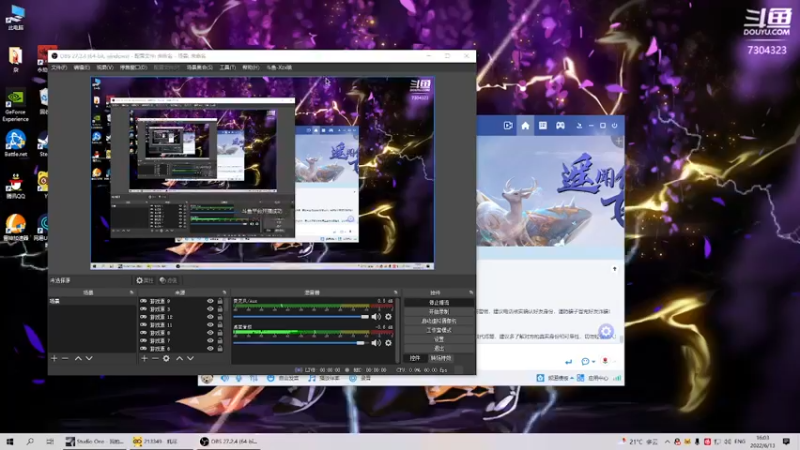Screen dimensions: 800x450
Task: Toggle visibility eye for source 9
Action: (x=210, y=301)
